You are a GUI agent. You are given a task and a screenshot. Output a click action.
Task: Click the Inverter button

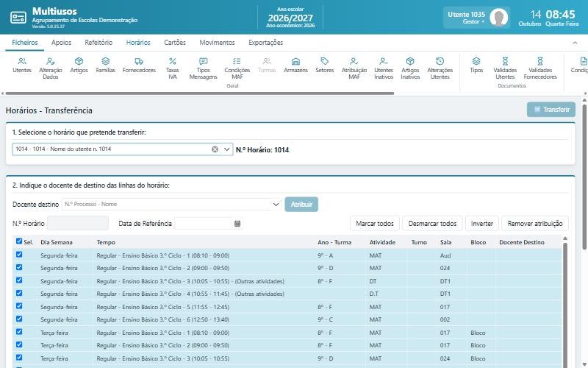pyautogui.click(x=482, y=224)
